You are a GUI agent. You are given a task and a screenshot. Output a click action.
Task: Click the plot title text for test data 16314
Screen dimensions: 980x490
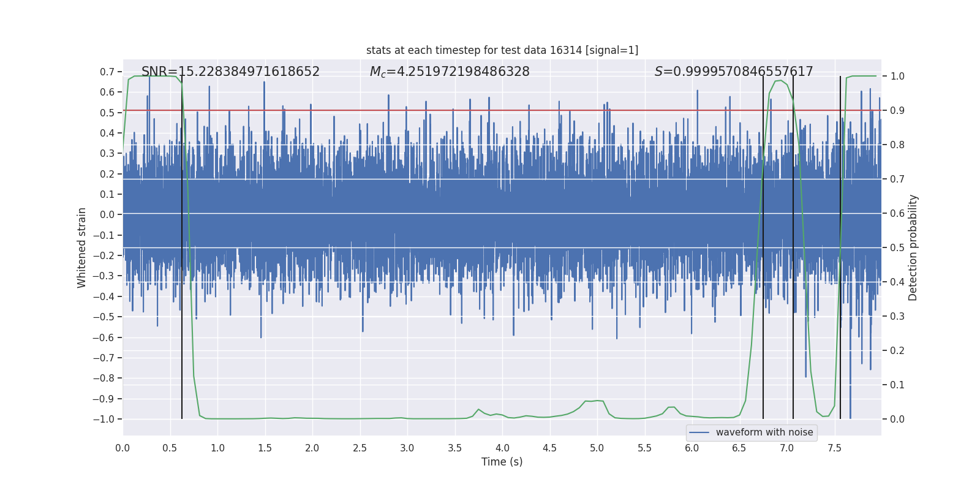coord(502,50)
